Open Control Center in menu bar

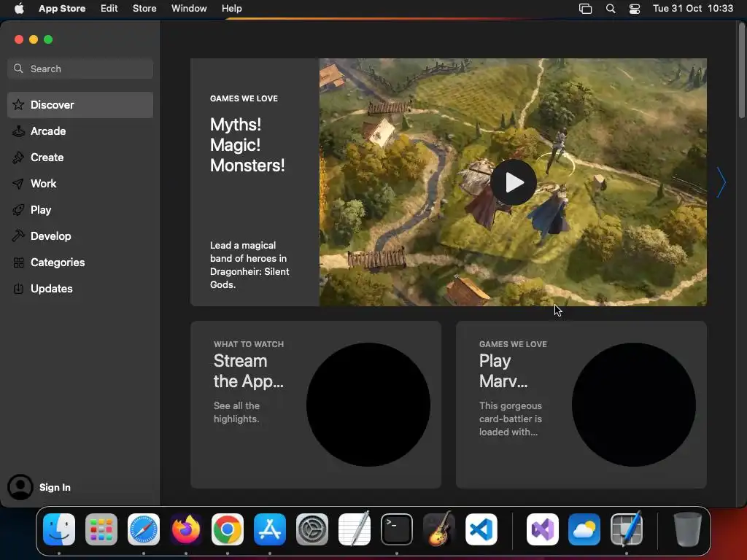(635, 9)
